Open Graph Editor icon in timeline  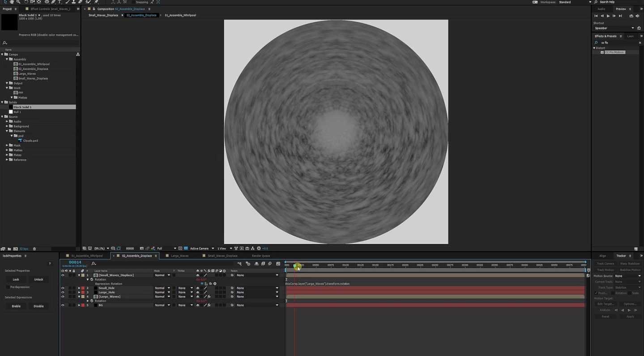tap(278, 264)
